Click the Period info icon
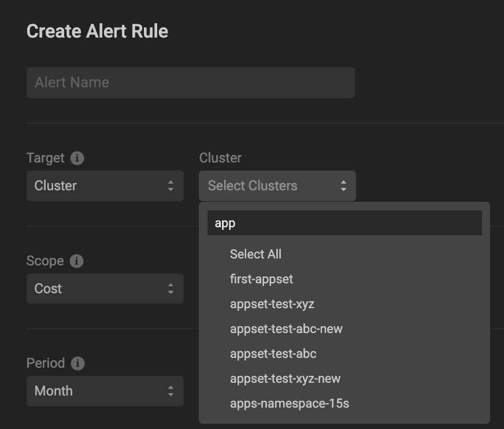 (77, 363)
